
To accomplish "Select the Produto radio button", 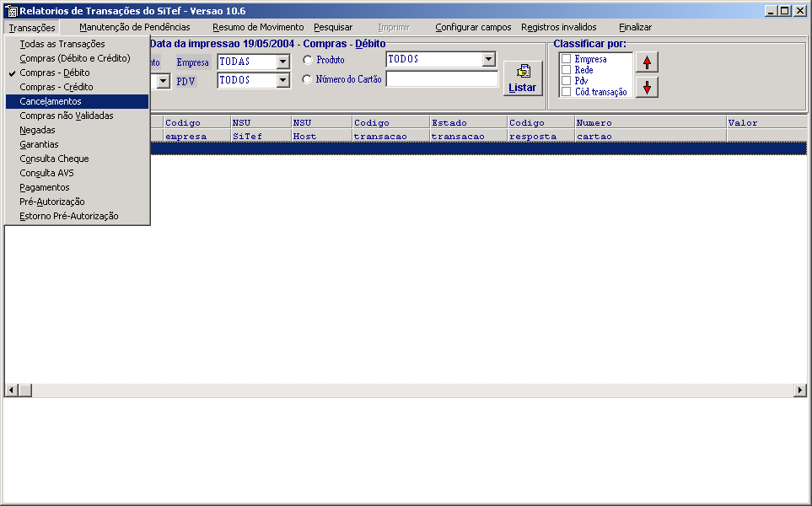I will pyautogui.click(x=308, y=60).
